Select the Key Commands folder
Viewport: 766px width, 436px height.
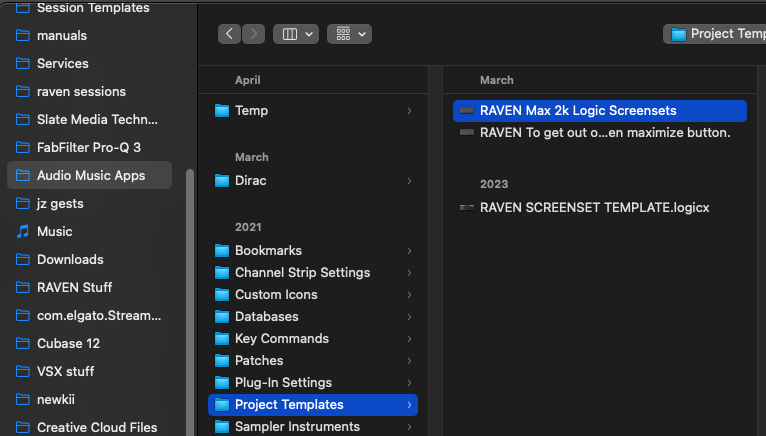[313, 339]
